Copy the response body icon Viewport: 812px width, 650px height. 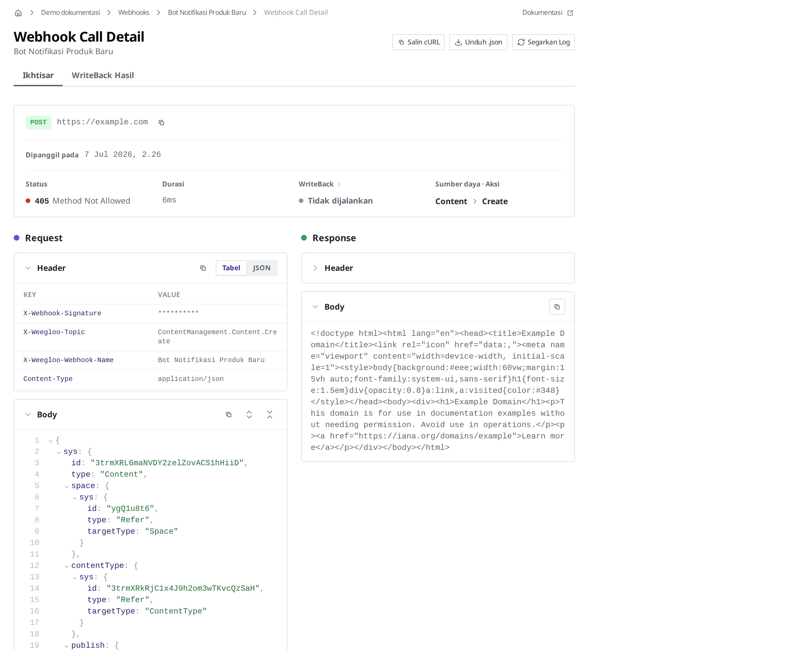557,307
